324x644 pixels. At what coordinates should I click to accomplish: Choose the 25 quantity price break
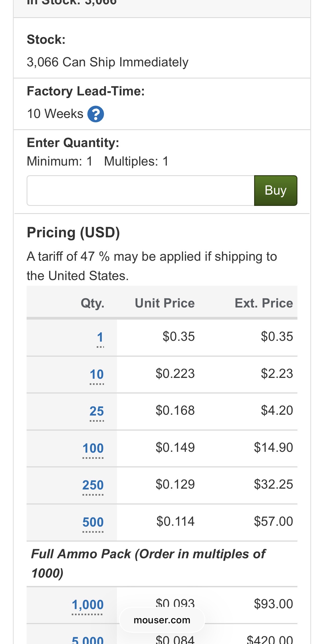click(97, 411)
